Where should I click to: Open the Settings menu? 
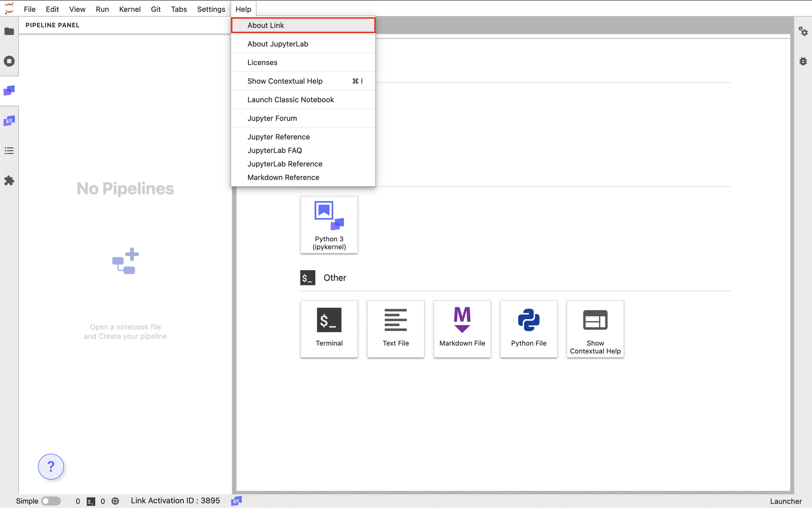(211, 9)
